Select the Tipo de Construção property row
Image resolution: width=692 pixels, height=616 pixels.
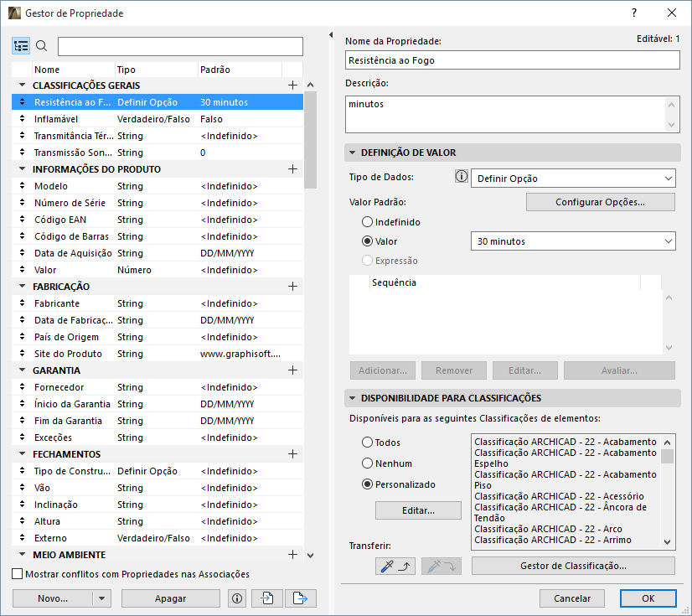(158, 471)
